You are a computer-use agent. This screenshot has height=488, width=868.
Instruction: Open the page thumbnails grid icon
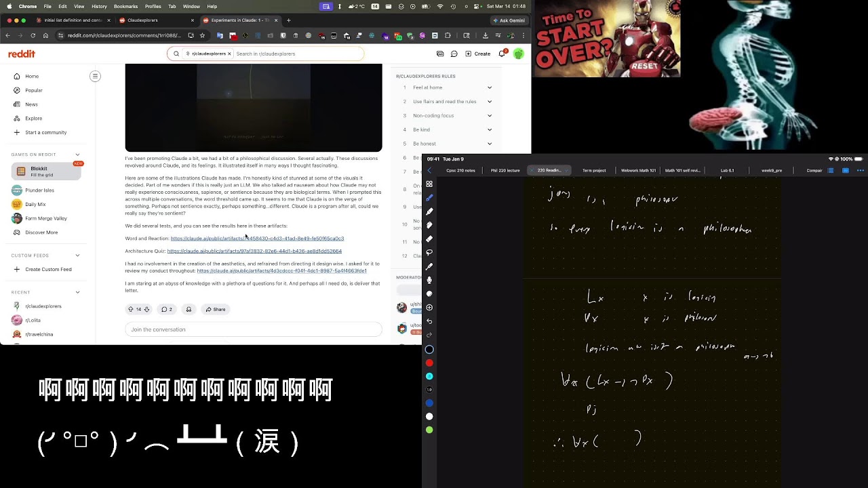pos(429,184)
